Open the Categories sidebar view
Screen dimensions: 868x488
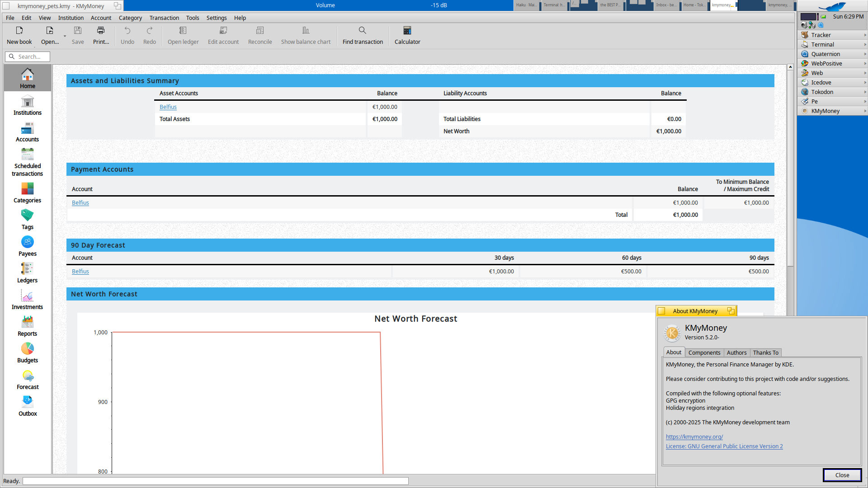pyautogui.click(x=28, y=193)
